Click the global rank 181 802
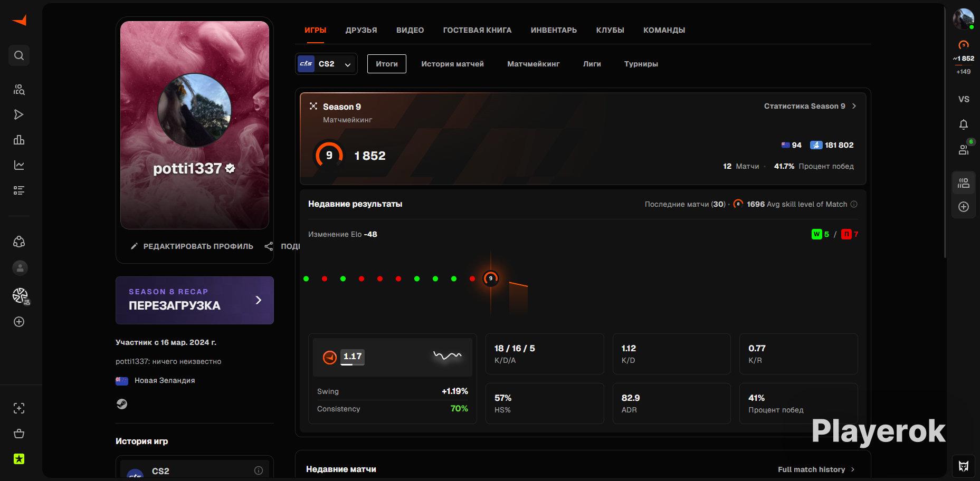 click(x=832, y=145)
